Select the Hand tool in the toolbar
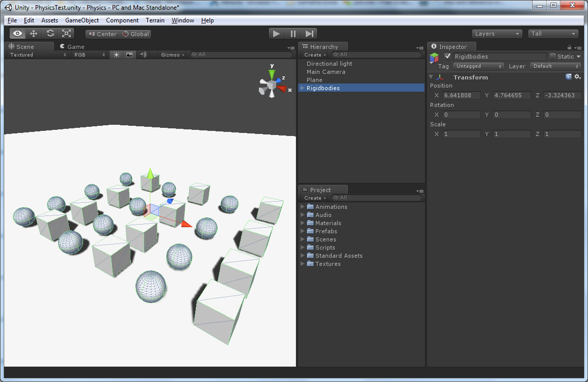Screen dimensions: 588x382 point(17,34)
